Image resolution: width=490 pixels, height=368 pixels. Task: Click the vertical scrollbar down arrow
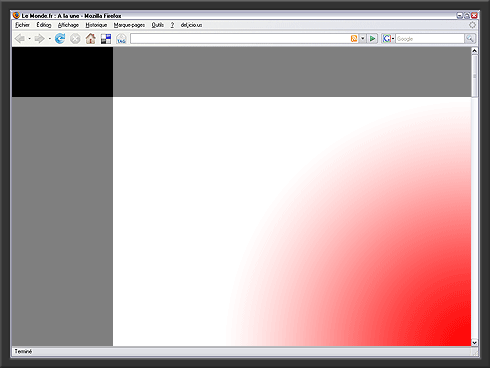coord(474,342)
